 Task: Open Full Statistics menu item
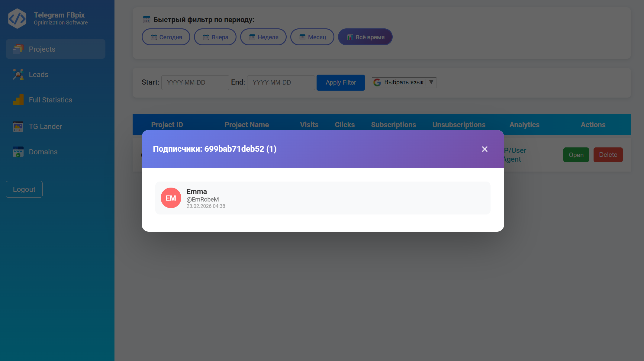(x=50, y=100)
